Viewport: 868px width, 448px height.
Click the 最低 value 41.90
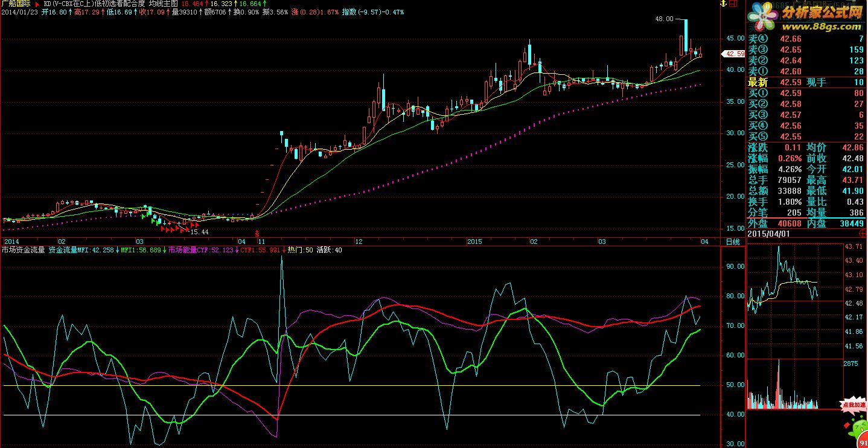[x=853, y=191]
